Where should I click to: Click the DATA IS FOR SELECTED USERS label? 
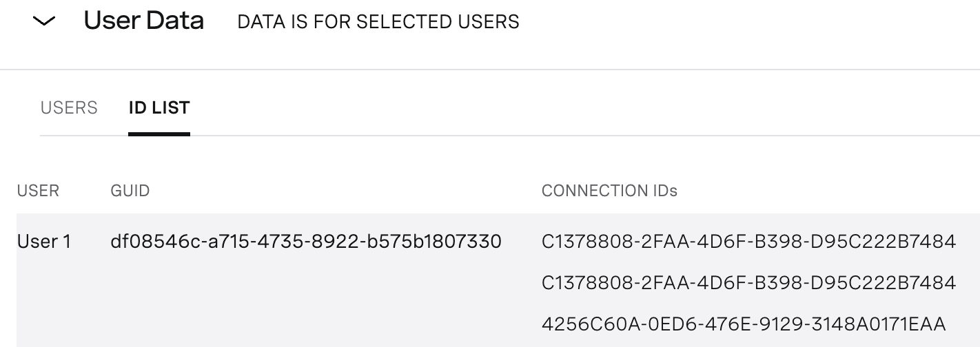tap(378, 22)
